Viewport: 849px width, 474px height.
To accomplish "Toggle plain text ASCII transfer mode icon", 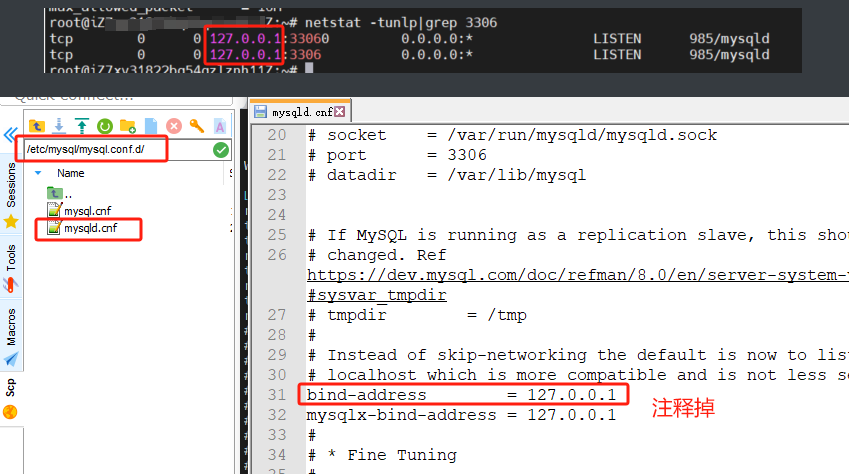I will [219, 126].
